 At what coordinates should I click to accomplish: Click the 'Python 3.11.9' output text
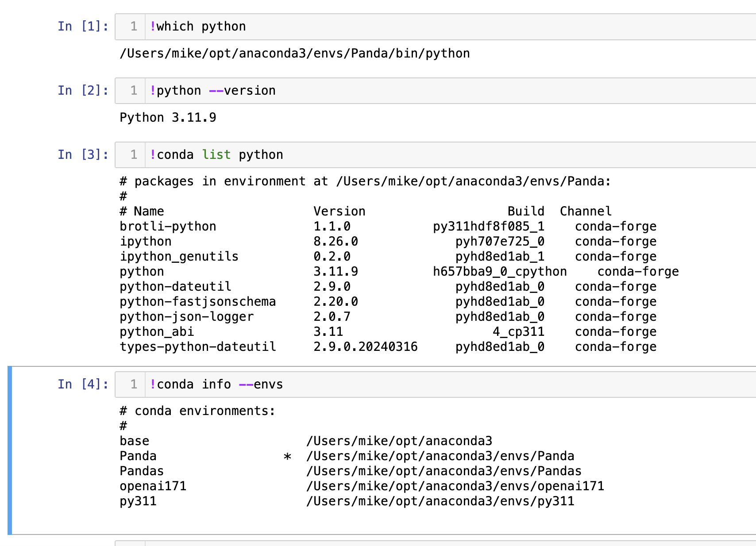click(x=168, y=118)
